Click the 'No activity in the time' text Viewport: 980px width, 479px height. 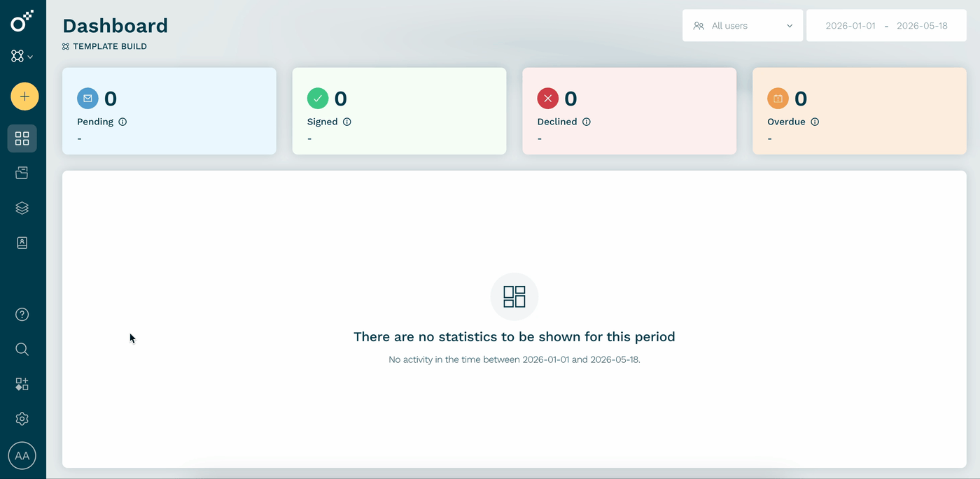pyautogui.click(x=514, y=360)
